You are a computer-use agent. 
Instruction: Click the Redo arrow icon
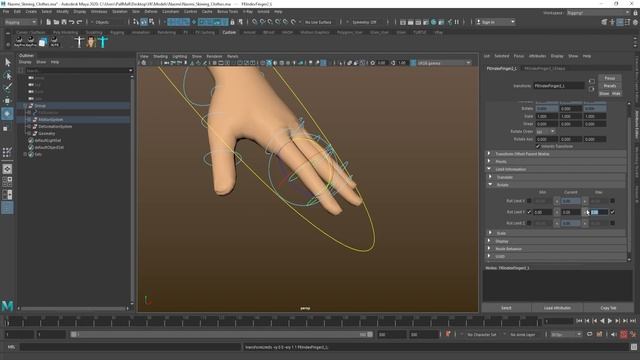tap(80, 22)
